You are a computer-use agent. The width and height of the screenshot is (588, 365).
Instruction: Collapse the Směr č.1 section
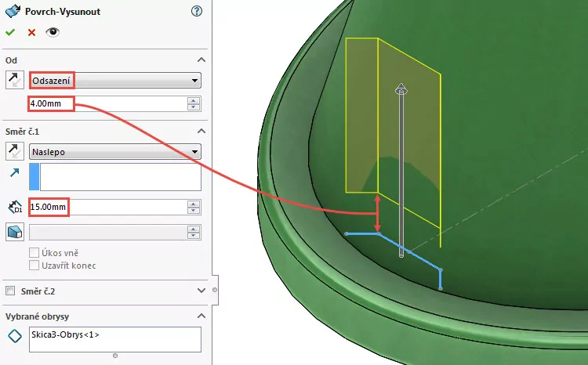201,131
